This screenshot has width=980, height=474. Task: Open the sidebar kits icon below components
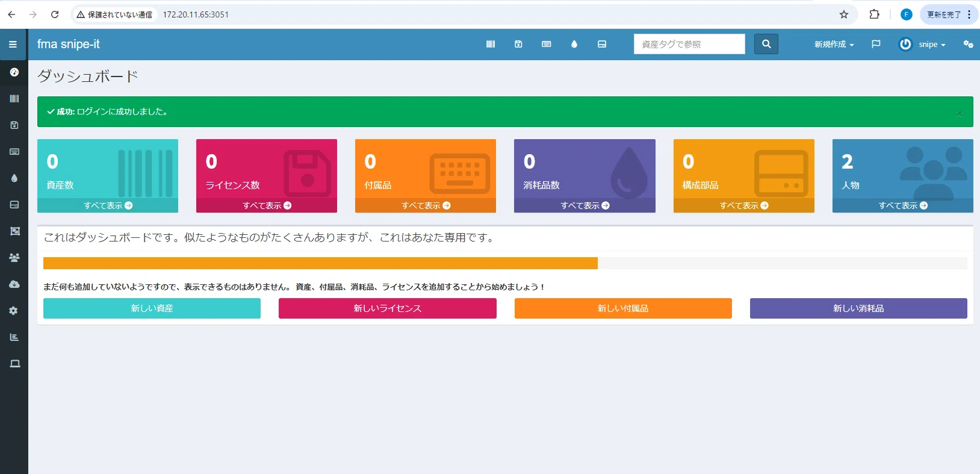pos(14,231)
